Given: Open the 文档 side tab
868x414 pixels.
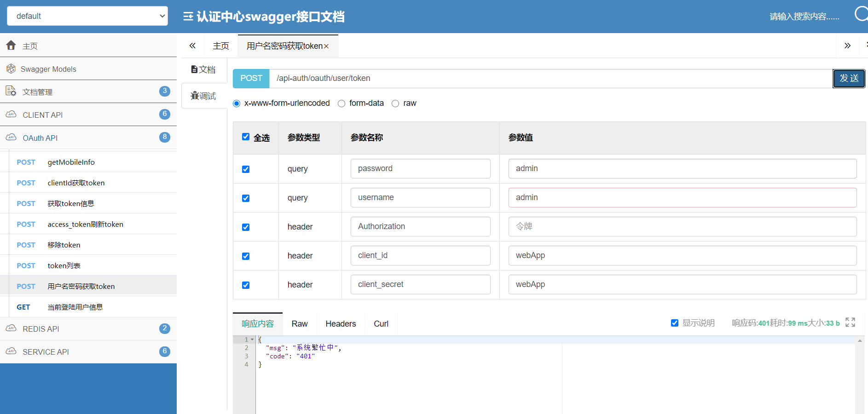Looking at the screenshot, I should click(203, 69).
